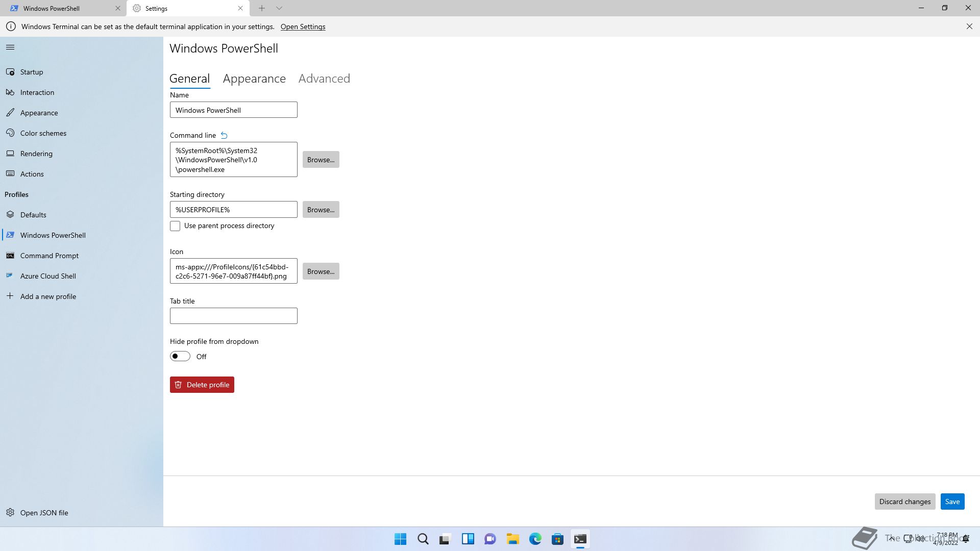Image resolution: width=980 pixels, height=551 pixels.
Task: Open the Actions settings page
Action: tap(82, 174)
